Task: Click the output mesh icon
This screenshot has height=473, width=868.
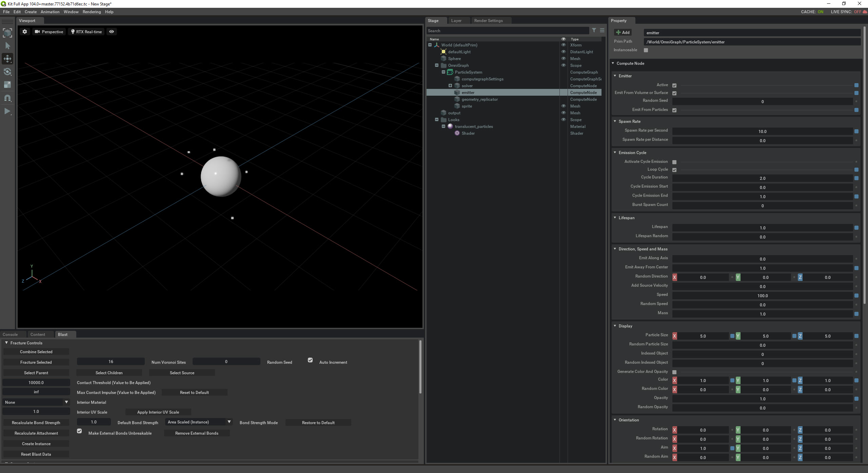Action: coord(443,113)
